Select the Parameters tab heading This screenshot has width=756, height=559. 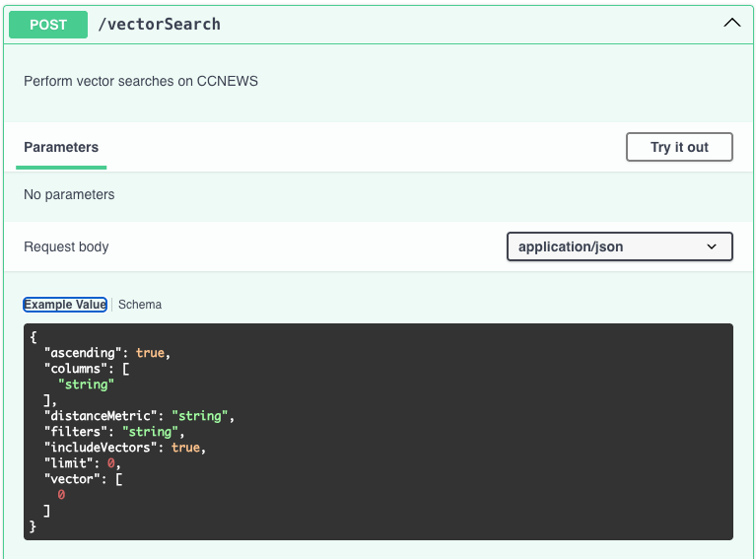click(61, 148)
